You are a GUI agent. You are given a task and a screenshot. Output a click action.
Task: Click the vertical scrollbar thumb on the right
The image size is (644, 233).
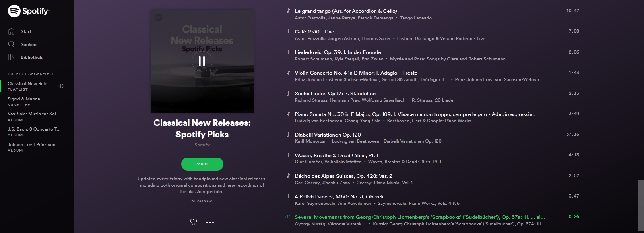pyautogui.click(x=641, y=206)
